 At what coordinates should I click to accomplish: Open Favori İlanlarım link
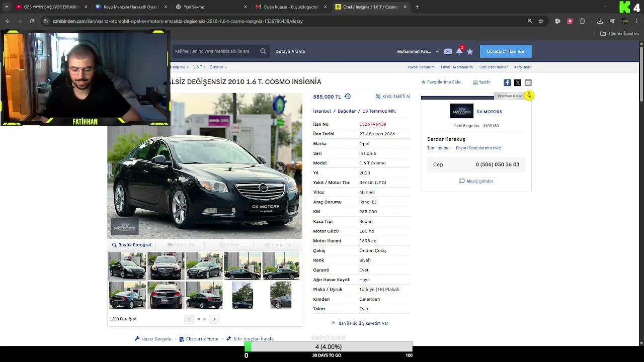[421, 67]
